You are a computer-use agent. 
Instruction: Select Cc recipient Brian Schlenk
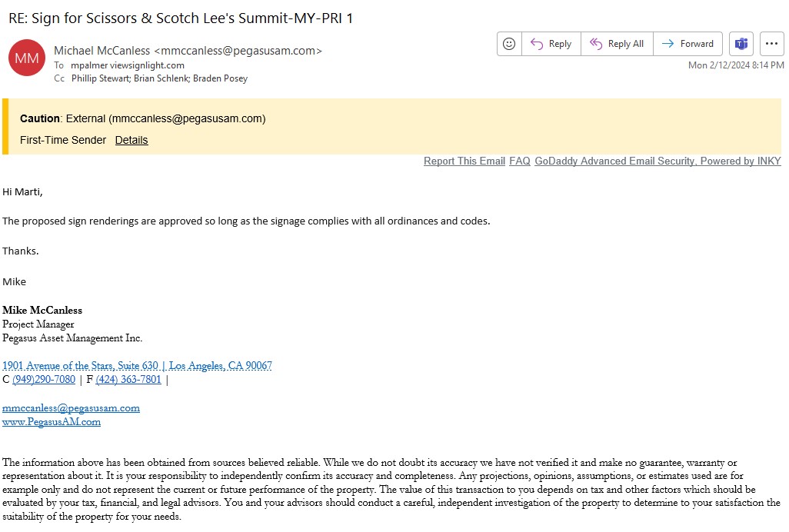(161, 78)
